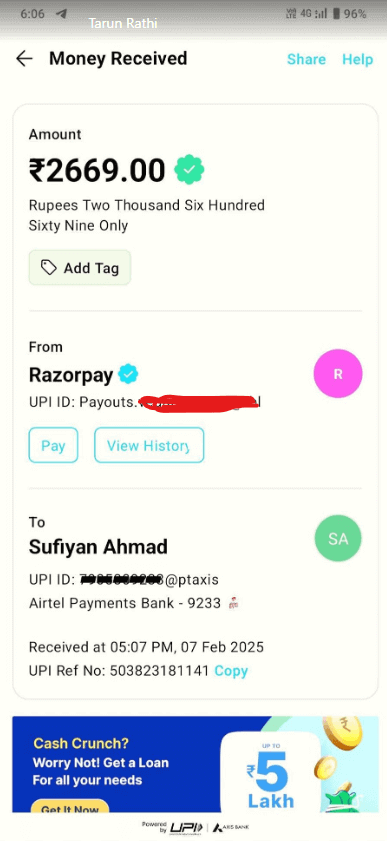Screen dimensions: 387x841
Task: Tap the battery indicator in status bar
Action: (337, 14)
